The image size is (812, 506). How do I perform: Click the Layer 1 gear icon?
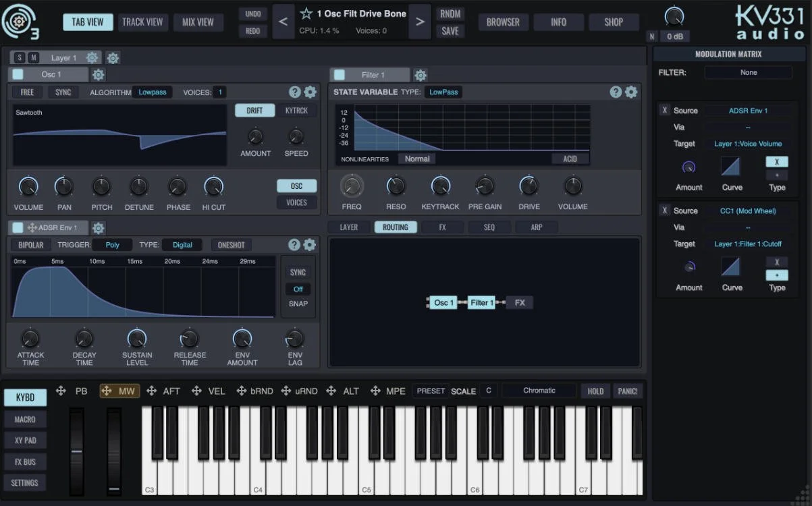pos(92,57)
